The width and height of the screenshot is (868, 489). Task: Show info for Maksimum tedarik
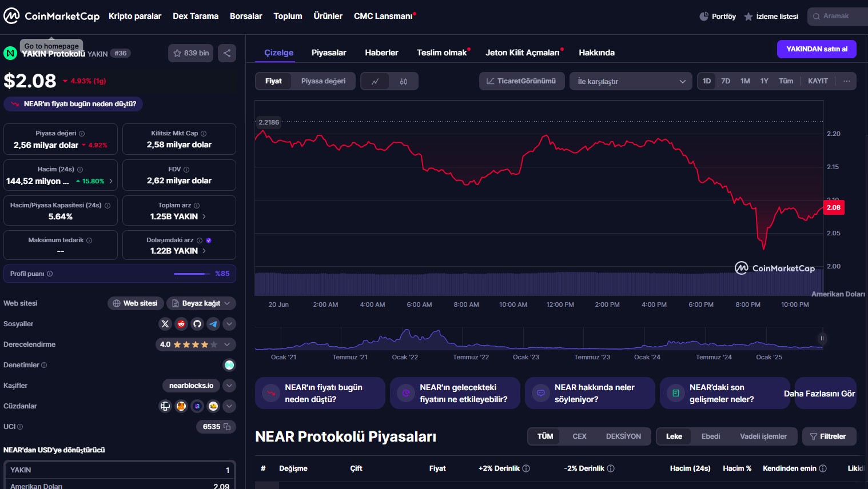pyautogui.click(x=89, y=241)
